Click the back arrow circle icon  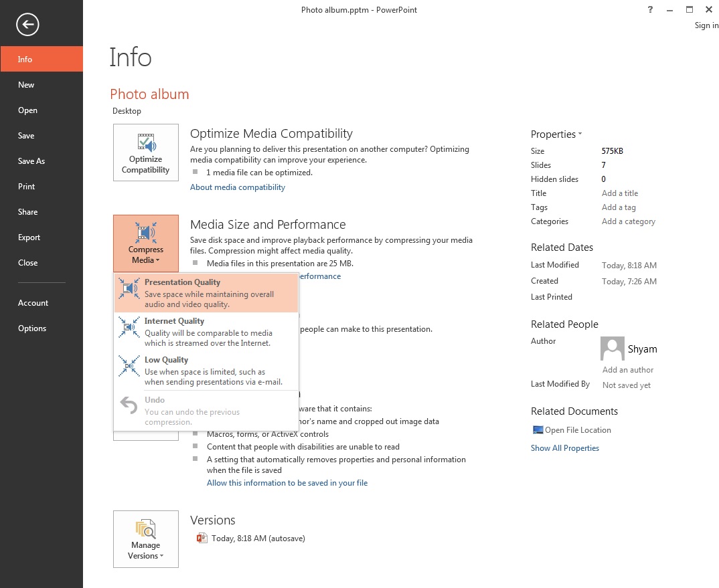tap(27, 24)
